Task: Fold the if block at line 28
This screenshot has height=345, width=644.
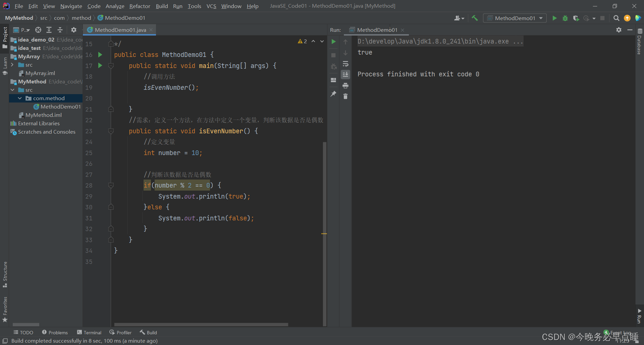Action: pyautogui.click(x=111, y=185)
